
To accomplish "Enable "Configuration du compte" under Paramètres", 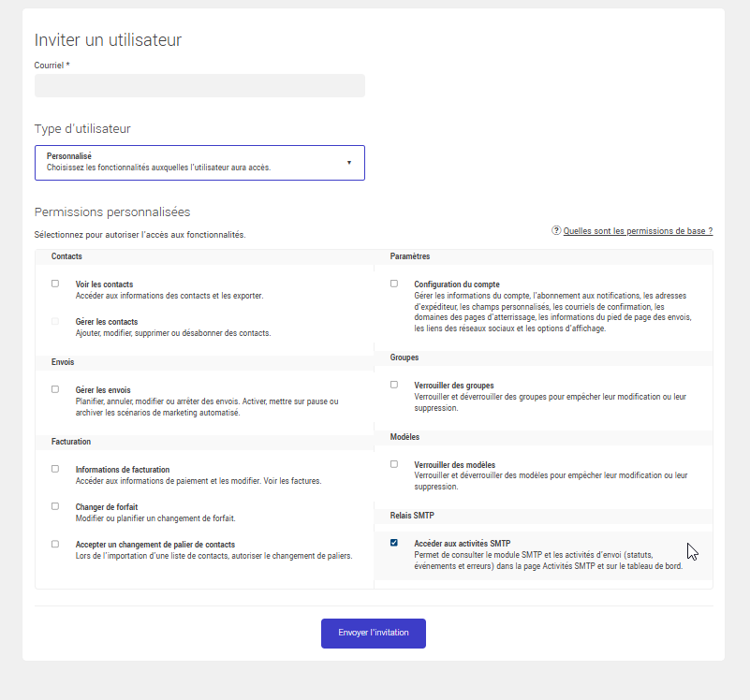I will (394, 283).
